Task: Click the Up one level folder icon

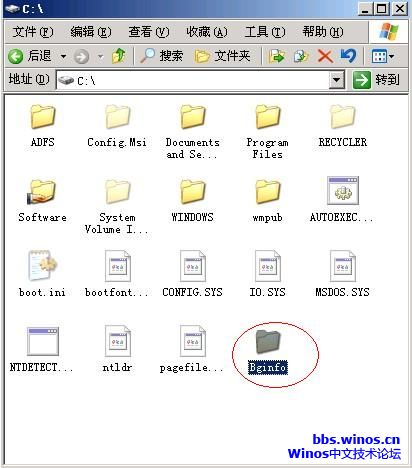Action: coord(119,56)
